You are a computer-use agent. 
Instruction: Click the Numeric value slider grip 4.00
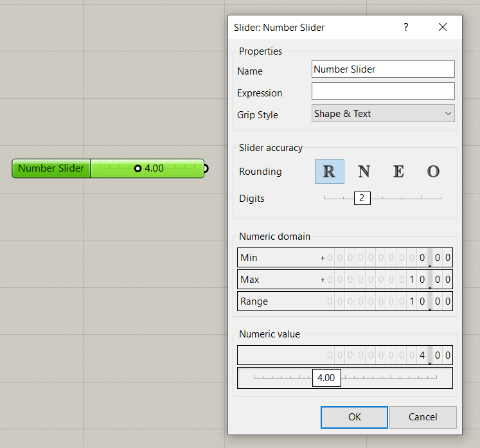point(326,377)
